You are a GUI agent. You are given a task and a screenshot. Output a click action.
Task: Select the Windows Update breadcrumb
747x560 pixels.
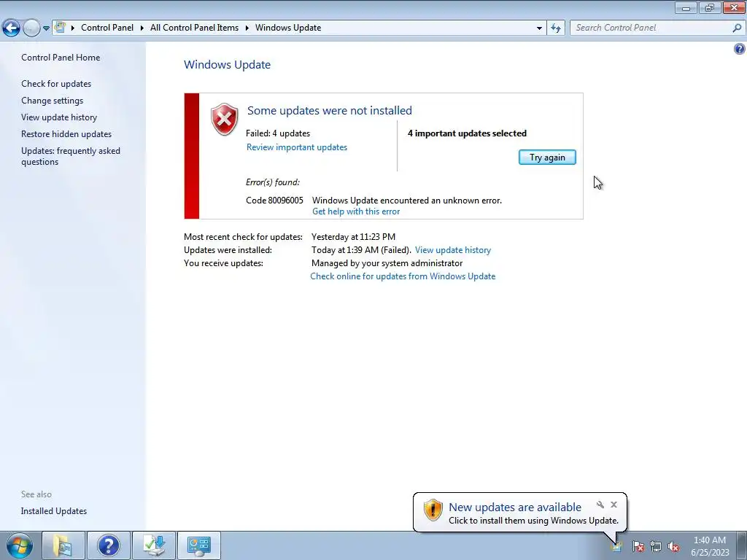pos(288,28)
